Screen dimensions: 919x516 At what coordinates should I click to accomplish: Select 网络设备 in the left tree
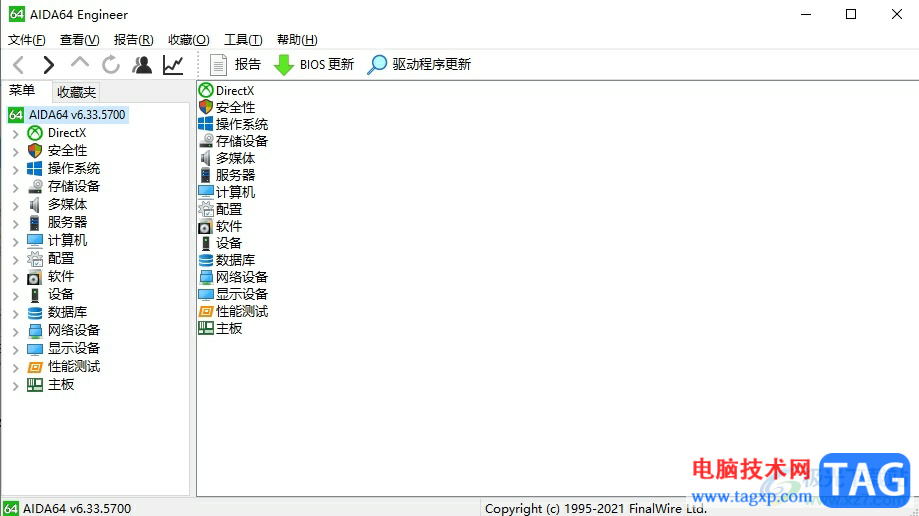coord(74,331)
